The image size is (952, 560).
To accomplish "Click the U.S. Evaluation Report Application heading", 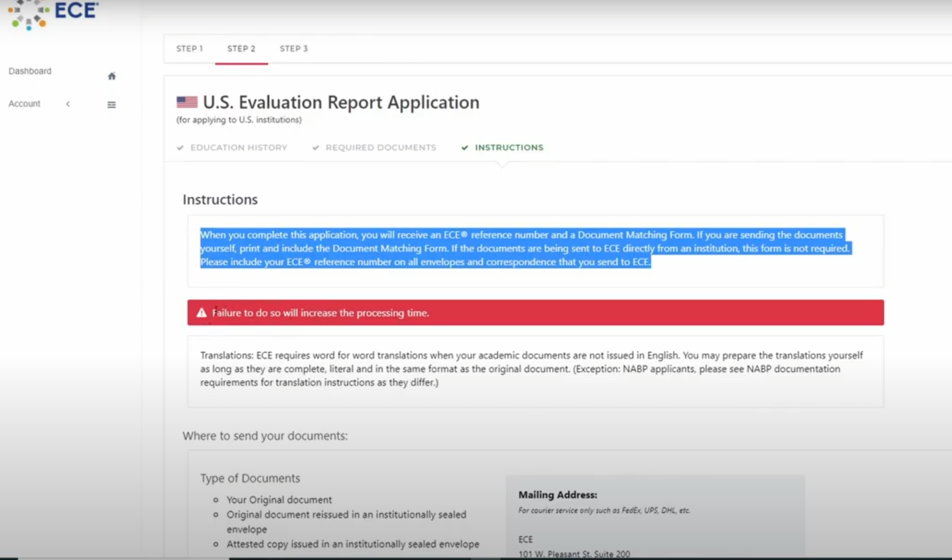I will coord(341,102).
